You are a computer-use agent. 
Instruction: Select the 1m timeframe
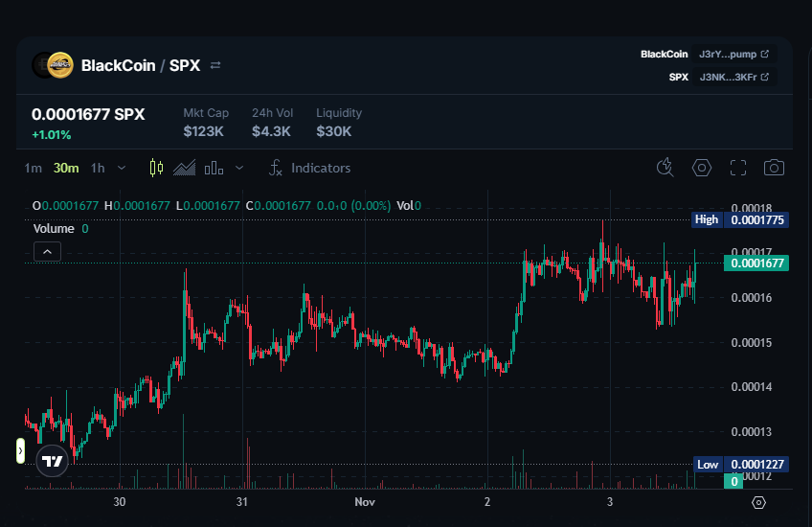tap(34, 168)
